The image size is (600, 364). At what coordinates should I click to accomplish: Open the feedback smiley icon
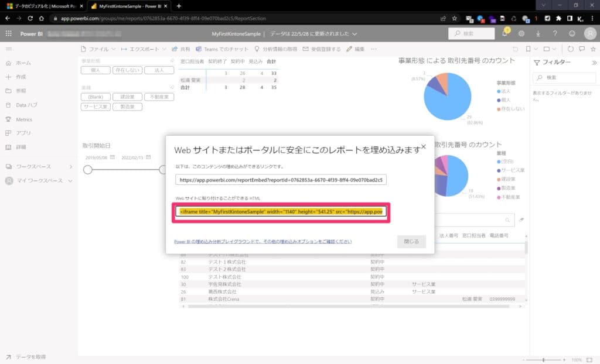[572, 33]
